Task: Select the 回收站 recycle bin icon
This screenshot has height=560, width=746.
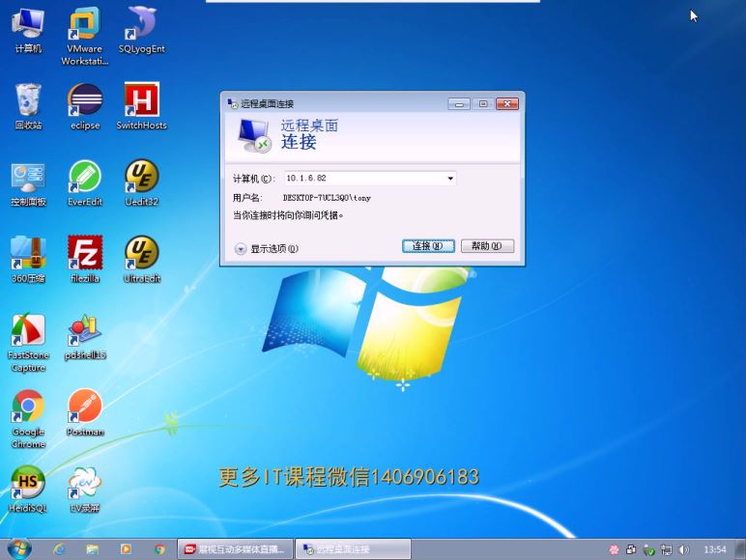Action: (x=28, y=106)
